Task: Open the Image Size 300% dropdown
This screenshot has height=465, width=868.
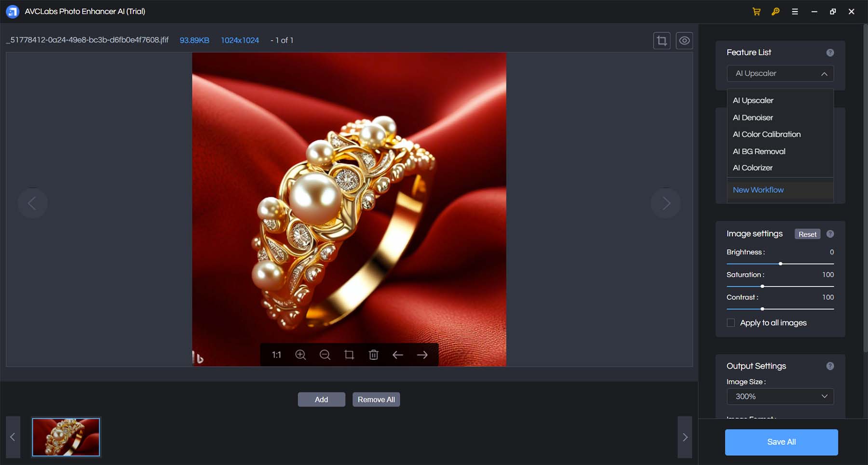Action: 780,397
